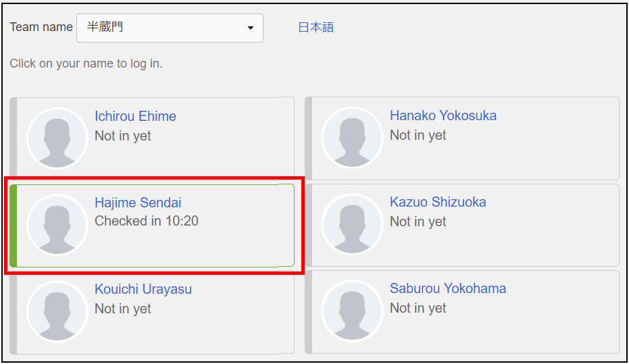Click the green status bar of Hajime Sendai
The height and width of the screenshot is (364, 629).
coord(14,226)
